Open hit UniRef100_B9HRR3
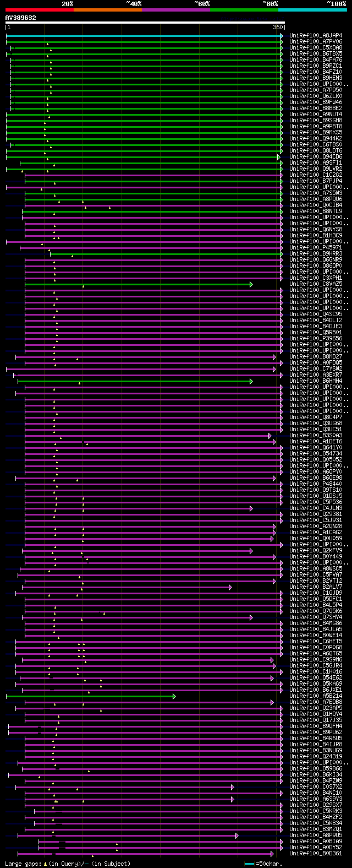This screenshot has height=868, width=352. pos(316,254)
